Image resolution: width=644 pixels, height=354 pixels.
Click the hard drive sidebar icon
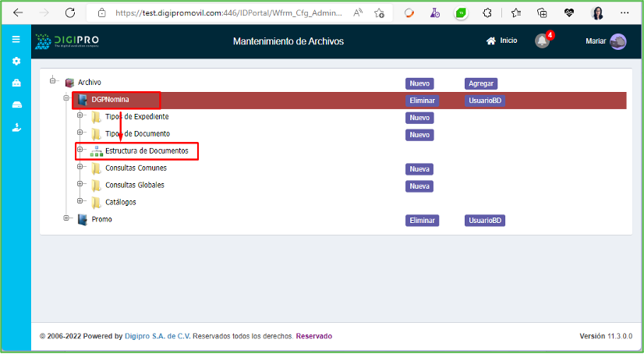click(x=16, y=105)
